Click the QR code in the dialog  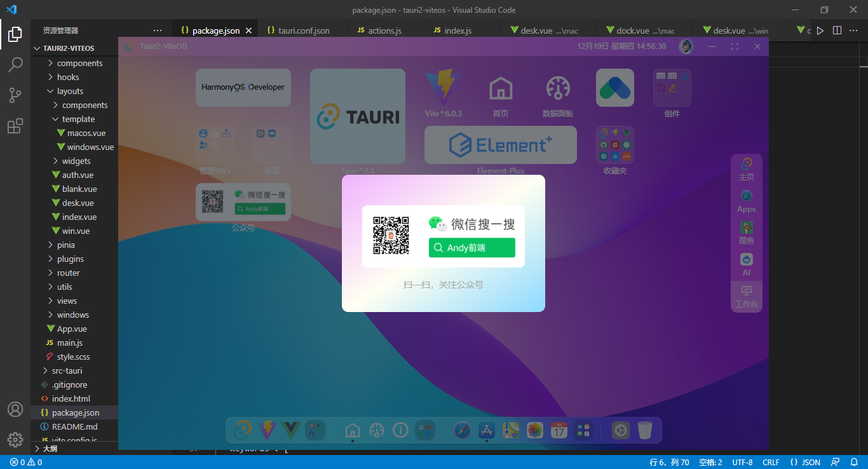(391, 236)
